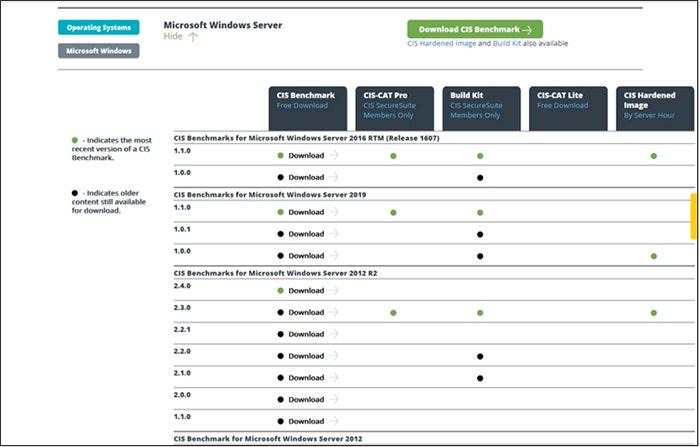Click the green Download CIS Benchmark button
This screenshot has height=447, width=700.
tap(475, 29)
